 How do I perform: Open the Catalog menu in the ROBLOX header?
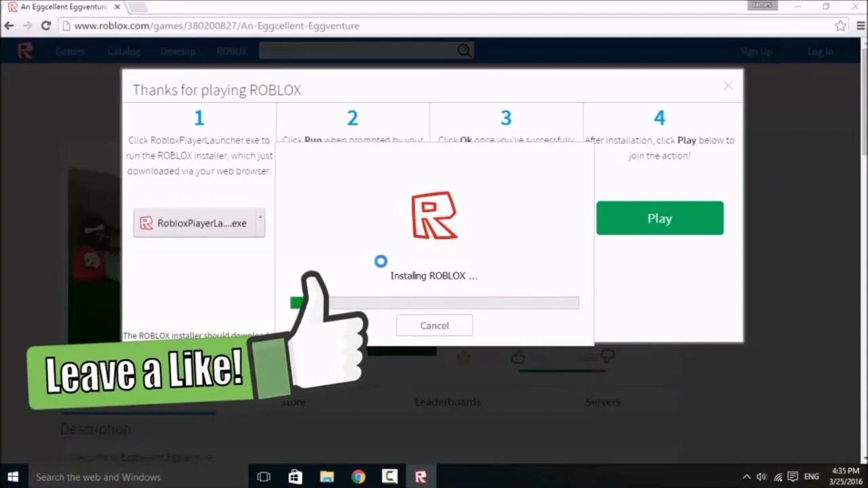[x=124, y=52]
